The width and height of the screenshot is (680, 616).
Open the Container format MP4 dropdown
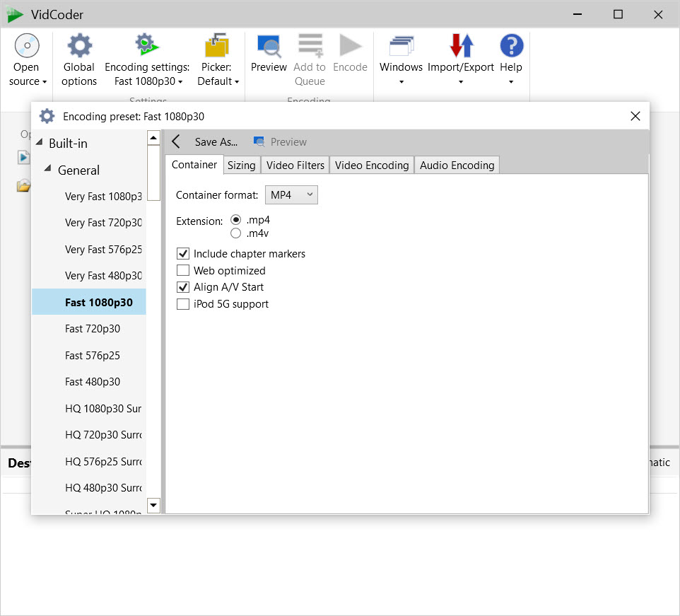[291, 194]
